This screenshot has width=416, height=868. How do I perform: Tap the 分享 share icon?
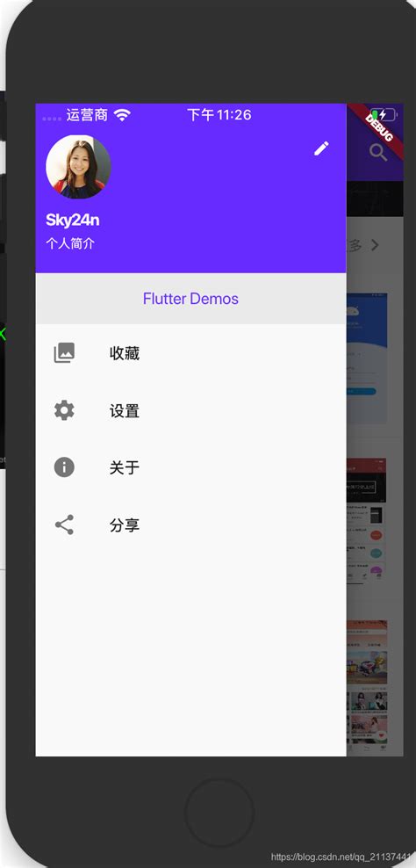pos(64,524)
